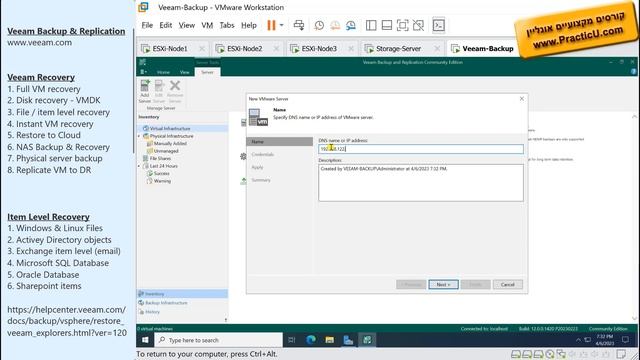640x360 pixels.
Task: Click the taskbar clock showing 7:32 PM
Action: pos(604,340)
